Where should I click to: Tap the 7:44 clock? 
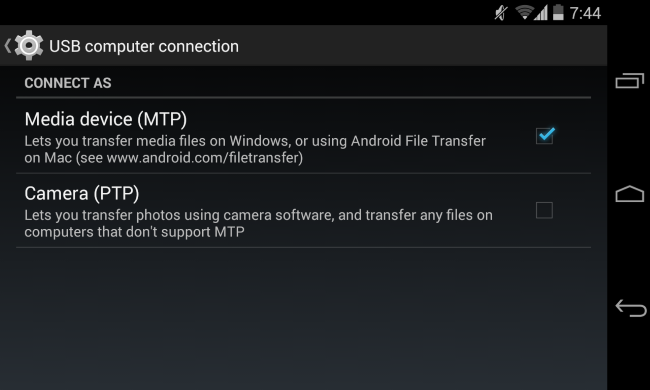(x=585, y=13)
